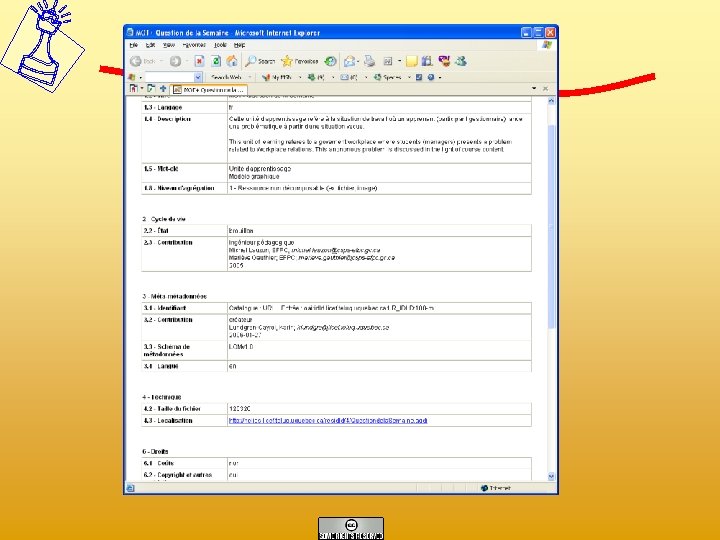The image size is (720, 540).
Task: Click the yellow note Discuss icon
Action: [x=411, y=61]
